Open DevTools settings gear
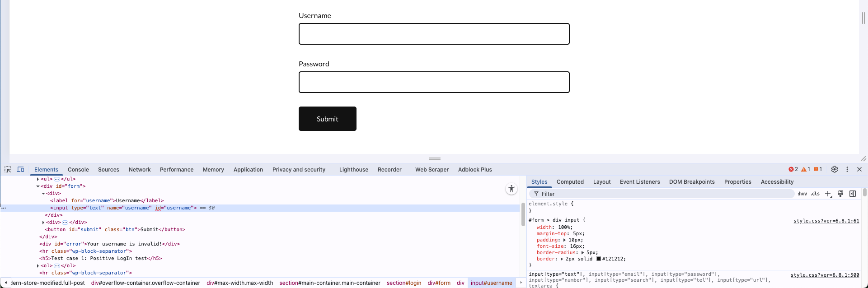Screen dimensions: 868x288 [835, 169]
